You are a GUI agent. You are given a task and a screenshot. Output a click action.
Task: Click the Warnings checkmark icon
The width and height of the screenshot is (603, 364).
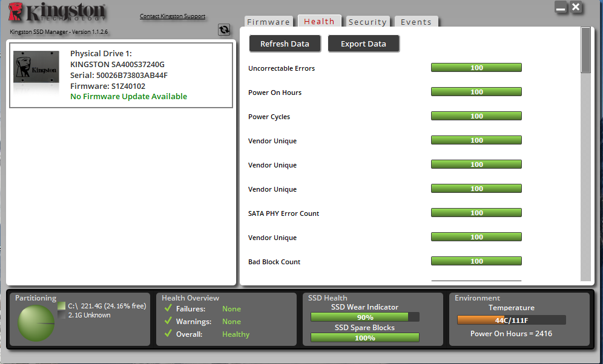(168, 321)
